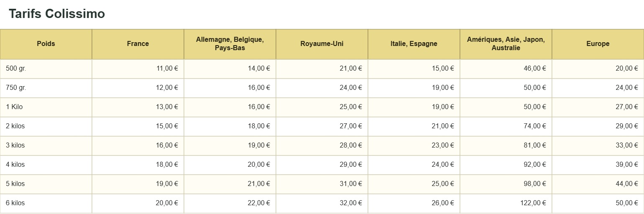The height and width of the screenshot is (214, 644).
Task: Select the "5 kilos" weight cell
Action: [x=46, y=184]
